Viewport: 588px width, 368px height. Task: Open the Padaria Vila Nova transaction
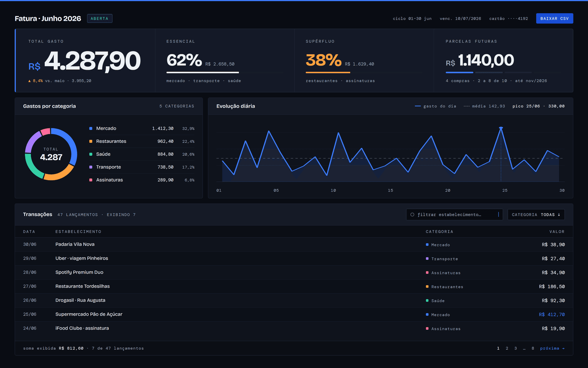click(x=294, y=245)
